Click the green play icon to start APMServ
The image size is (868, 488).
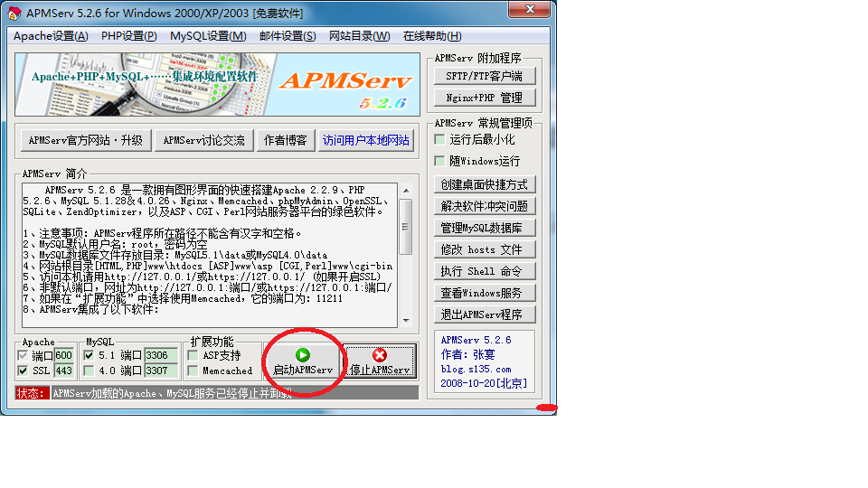click(303, 355)
